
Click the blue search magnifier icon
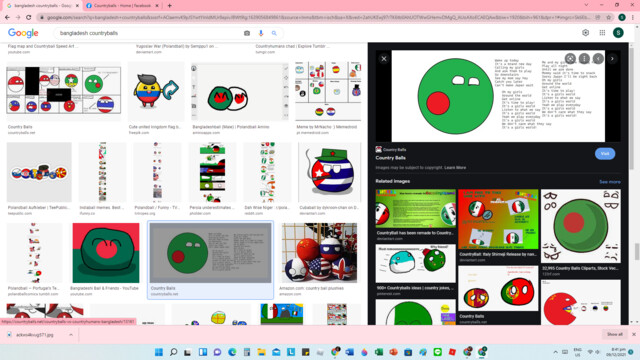click(x=274, y=33)
